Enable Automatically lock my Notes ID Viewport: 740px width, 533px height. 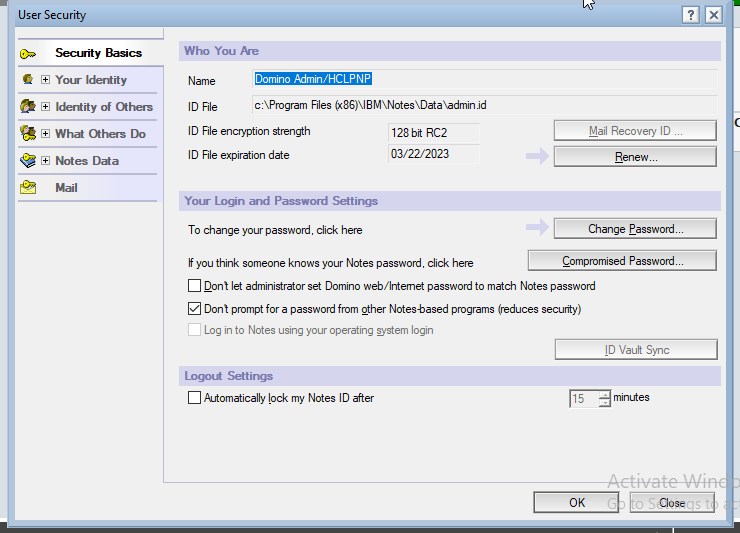(195, 398)
